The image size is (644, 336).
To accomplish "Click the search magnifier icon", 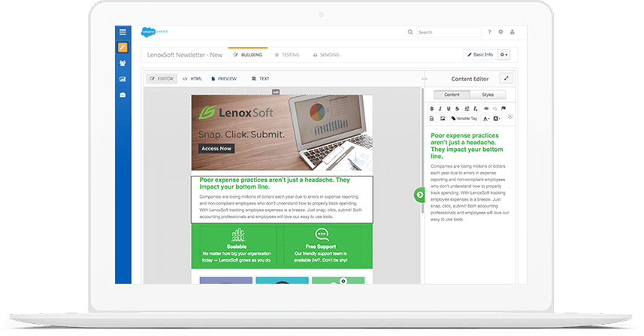I will pos(410,32).
